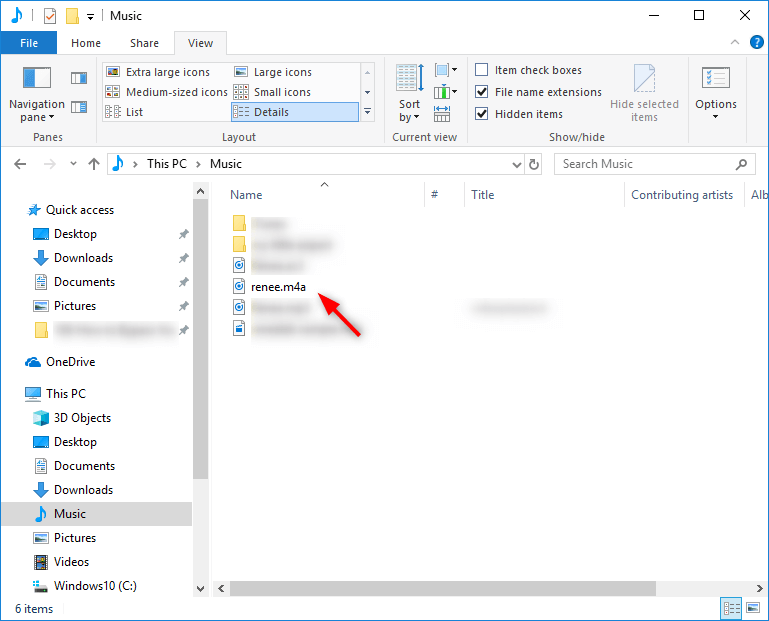Open the Sort by menu
769x621 pixels.
[x=409, y=94]
